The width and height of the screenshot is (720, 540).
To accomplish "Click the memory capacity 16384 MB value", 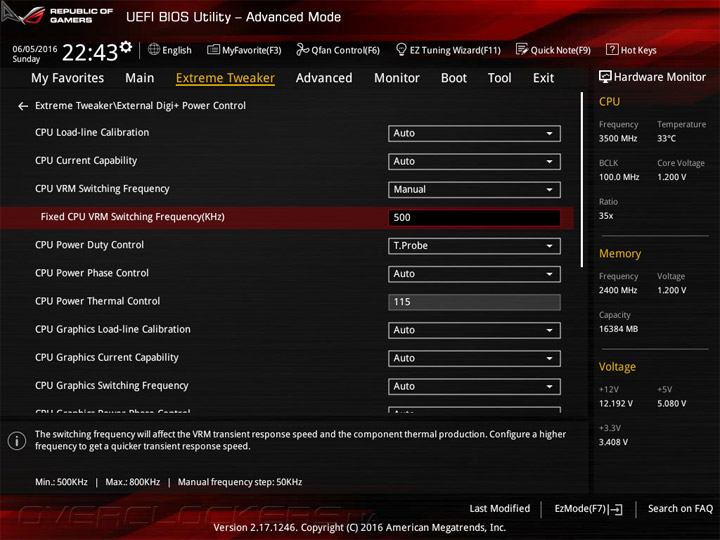I will click(x=619, y=329).
